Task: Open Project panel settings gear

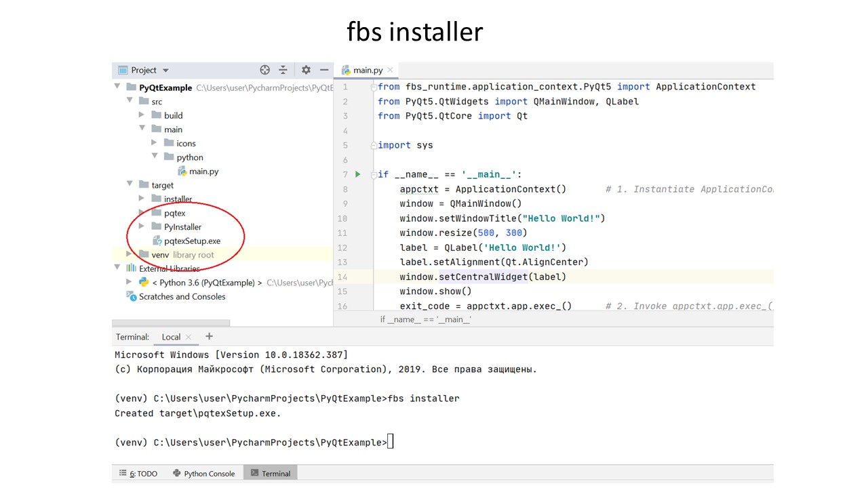Action: (x=306, y=70)
